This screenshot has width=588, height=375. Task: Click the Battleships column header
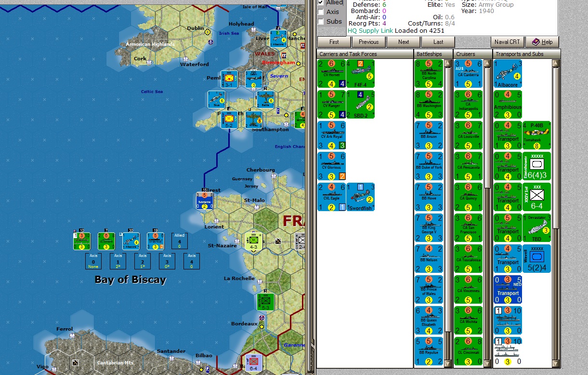point(434,54)
